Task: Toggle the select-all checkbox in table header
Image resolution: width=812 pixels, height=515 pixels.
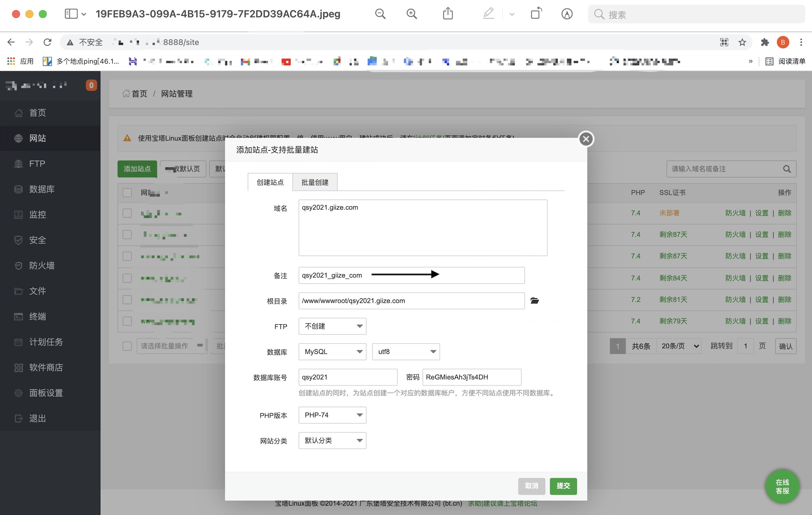Action: point(127,193)
